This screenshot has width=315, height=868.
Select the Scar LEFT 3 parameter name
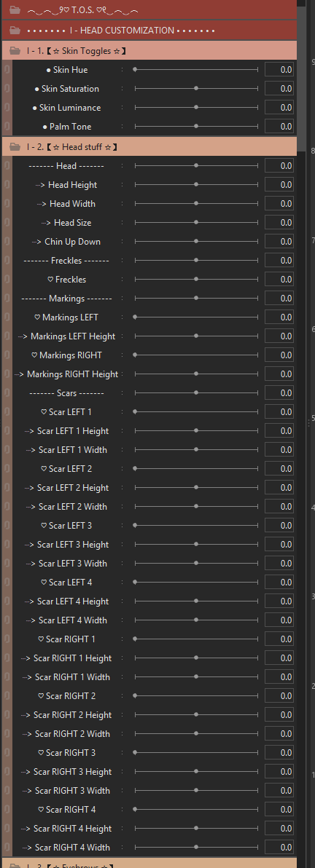click(66, 525)
